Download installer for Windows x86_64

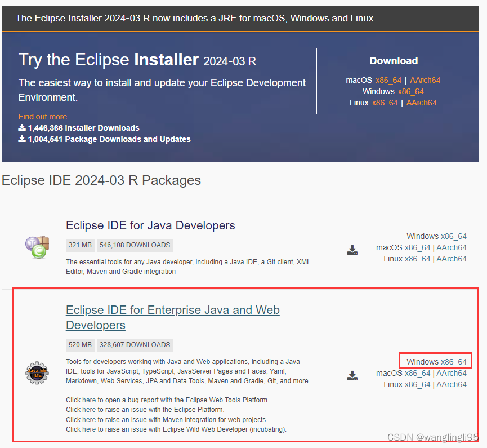coord(410,91)
